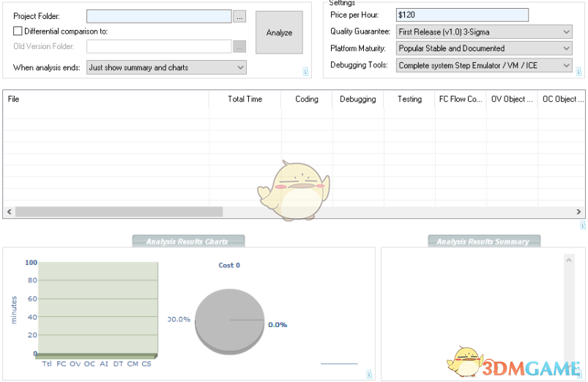Sort by OC Object column header

point(562,100)
